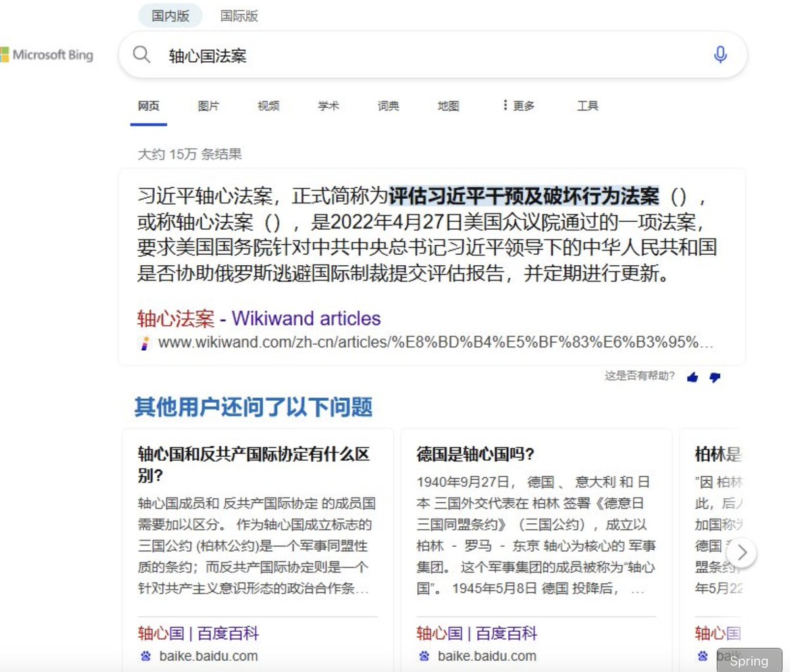Open the 视频 videos tab

coord(269,106)
